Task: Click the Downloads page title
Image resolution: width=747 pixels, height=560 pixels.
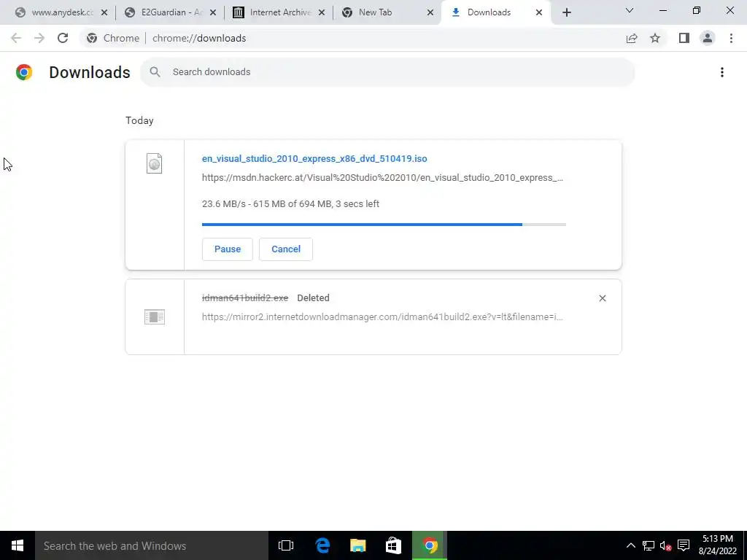Action: 90,72
